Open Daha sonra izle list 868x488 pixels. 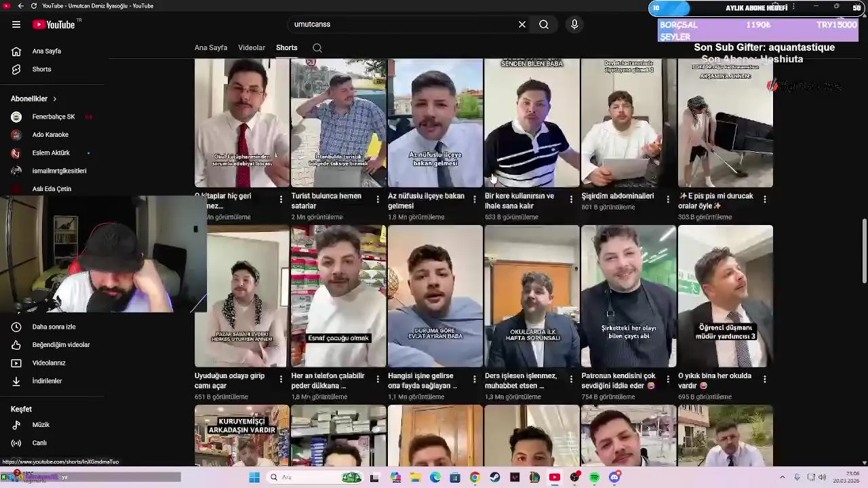tap(52, 327)
